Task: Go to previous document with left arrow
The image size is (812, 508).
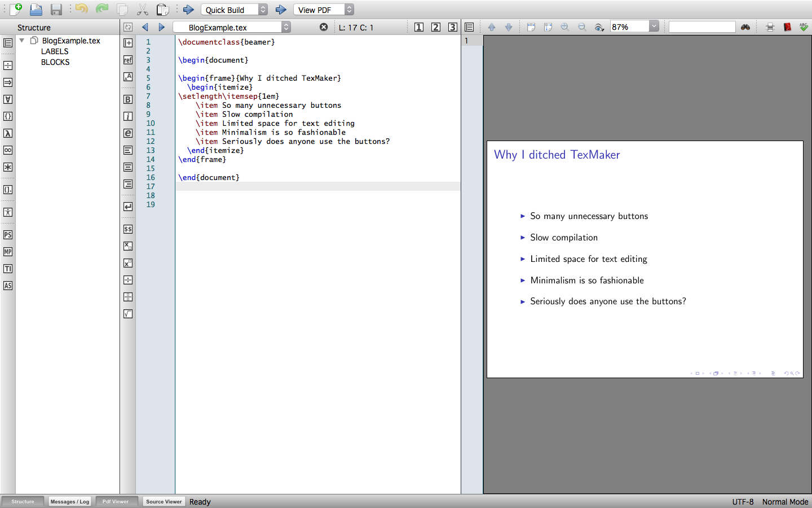Action: click(145, 27)
